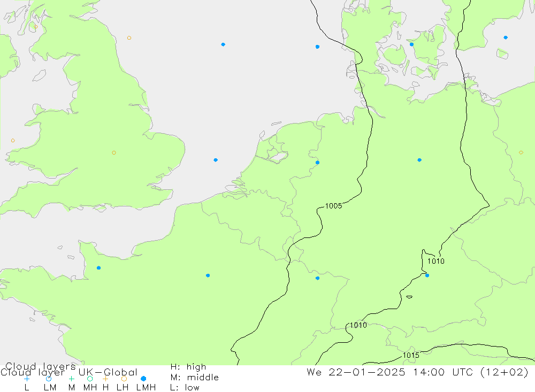Viewport: 535px width, 392px height.
Task: Select the blue marker over eastern France
Action: pos(317,279)
